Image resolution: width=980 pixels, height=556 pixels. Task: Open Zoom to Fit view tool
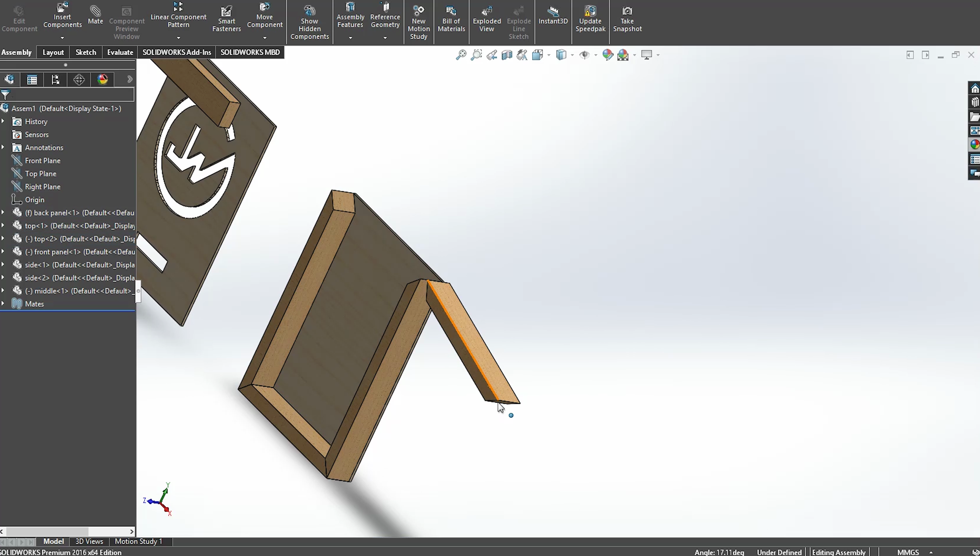tap(461, 55)
